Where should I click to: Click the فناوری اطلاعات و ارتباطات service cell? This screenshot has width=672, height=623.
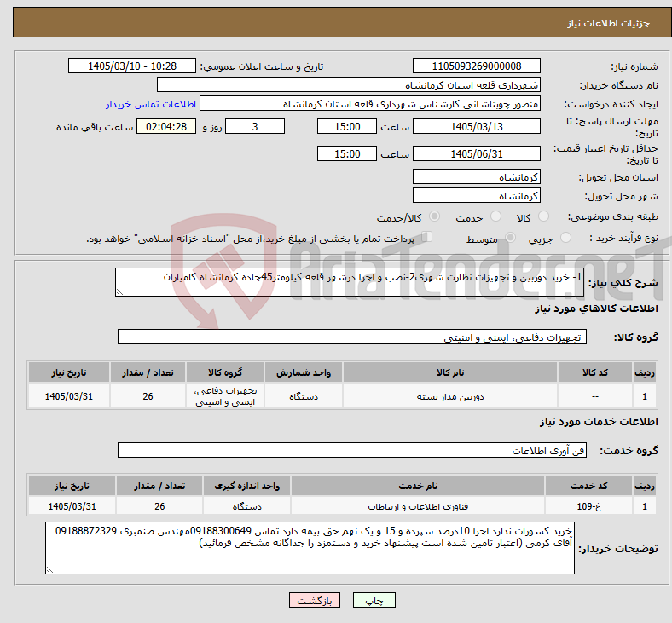pyautogui.click(x=418, y=506)
